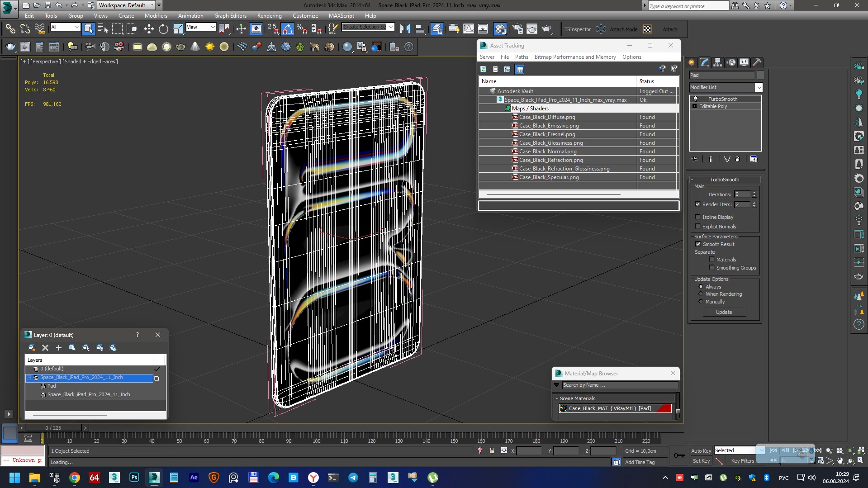
Task: Click the Pin Stack icon under modifier list
Action: coord(695,159)
